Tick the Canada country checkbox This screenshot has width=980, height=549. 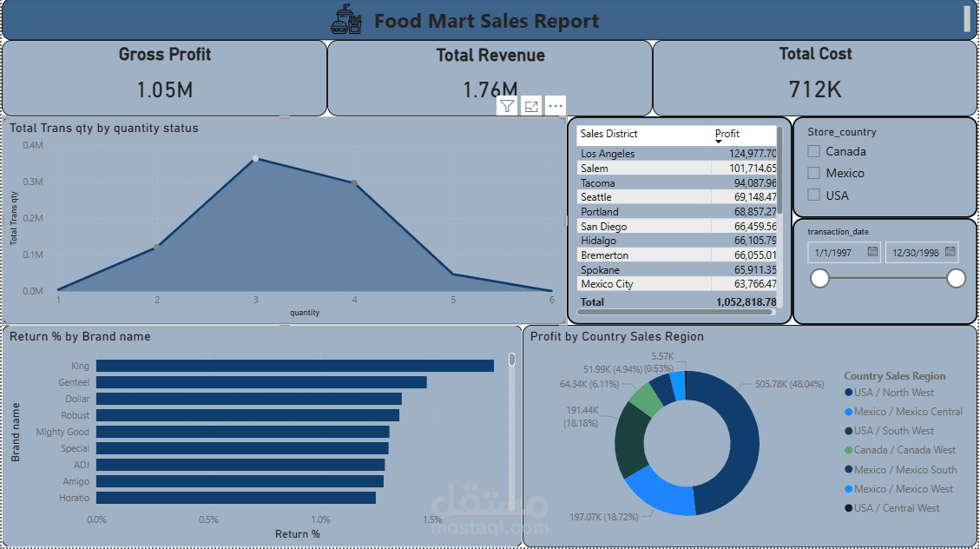pyautogui.click(x=813, y=151)
